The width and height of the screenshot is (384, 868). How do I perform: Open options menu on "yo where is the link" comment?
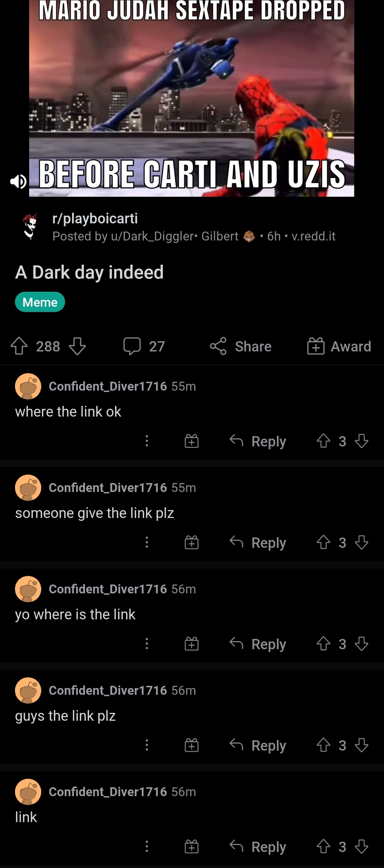pyautogui.click(x=147, y=644)
